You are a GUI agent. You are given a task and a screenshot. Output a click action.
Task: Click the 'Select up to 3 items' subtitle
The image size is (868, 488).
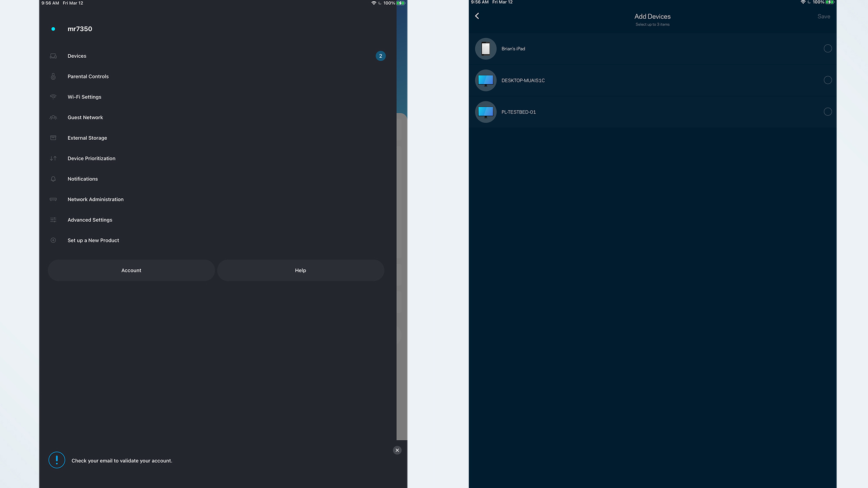click(x=652, y=25)
